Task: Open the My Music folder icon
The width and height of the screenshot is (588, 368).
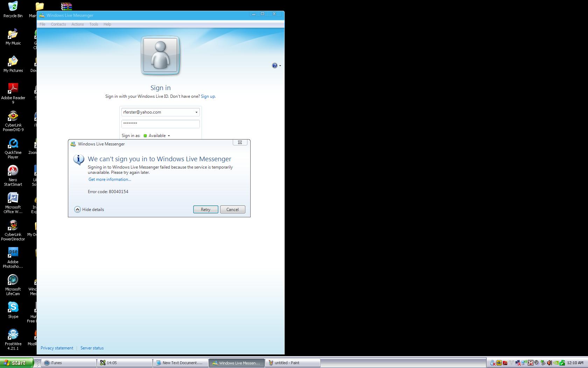Action: click(x=13, y=34)
